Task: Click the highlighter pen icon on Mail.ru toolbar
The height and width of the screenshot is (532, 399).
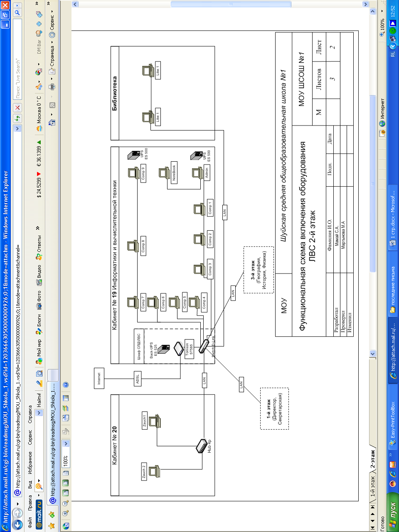Action: [x=39, y=383]
